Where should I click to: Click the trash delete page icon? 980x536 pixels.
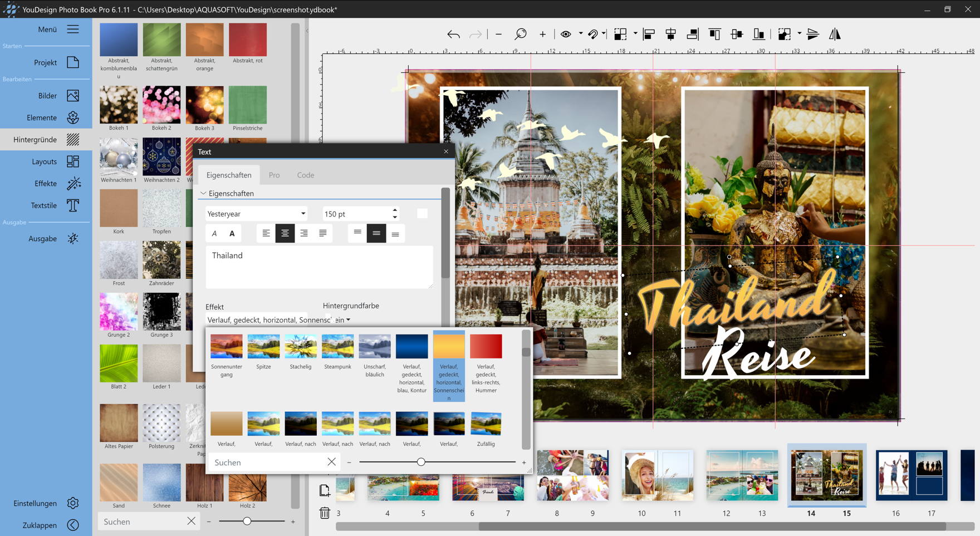(325, 513)
